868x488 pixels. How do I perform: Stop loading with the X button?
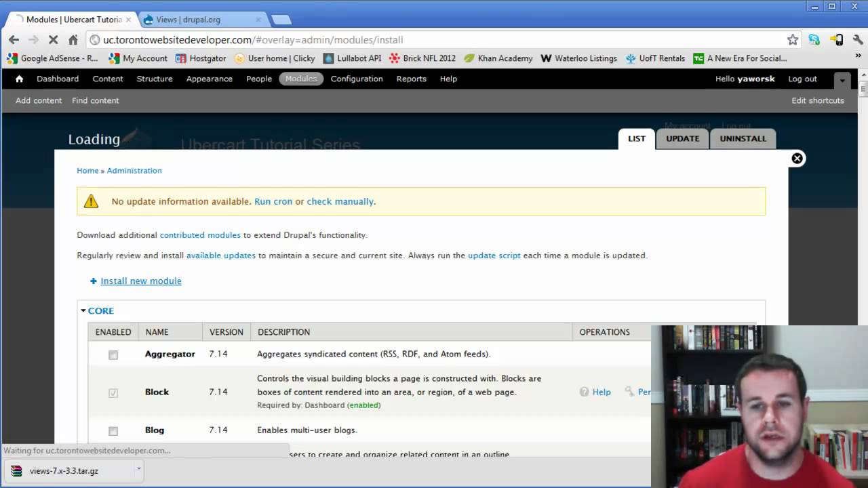pos(53,40)
